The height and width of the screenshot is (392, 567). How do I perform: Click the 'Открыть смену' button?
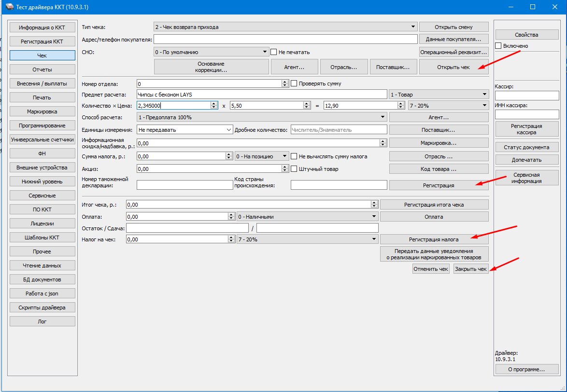454,27
